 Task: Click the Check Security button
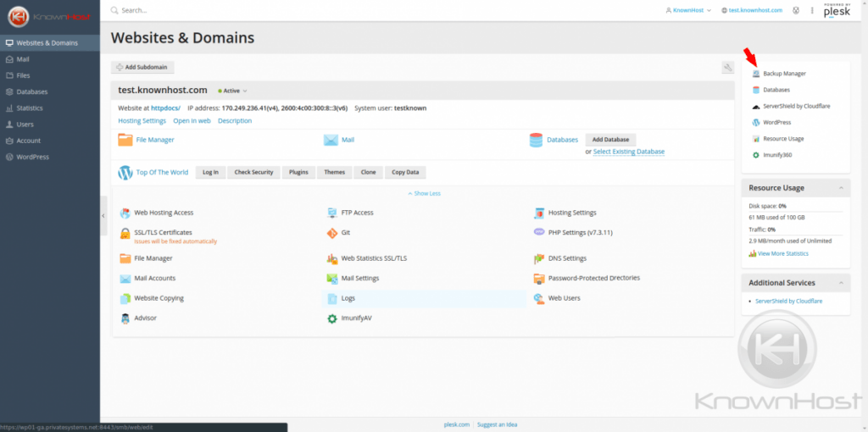253,172
